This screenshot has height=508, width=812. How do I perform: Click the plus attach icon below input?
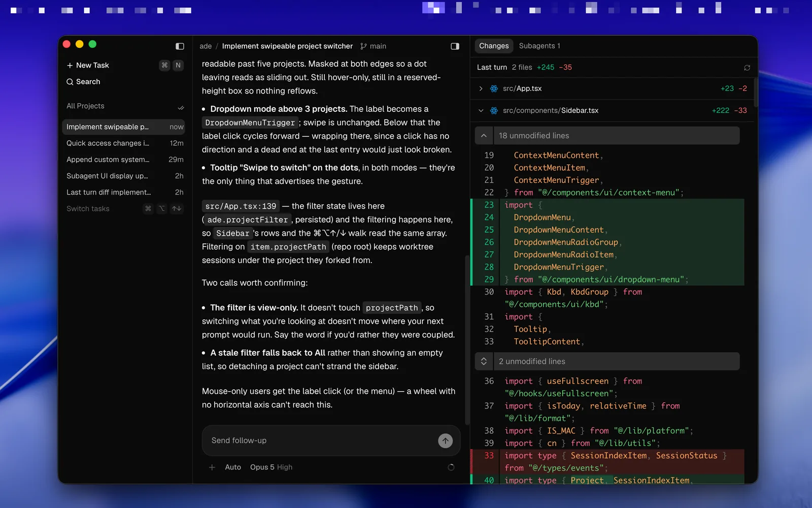pos(212,467)
